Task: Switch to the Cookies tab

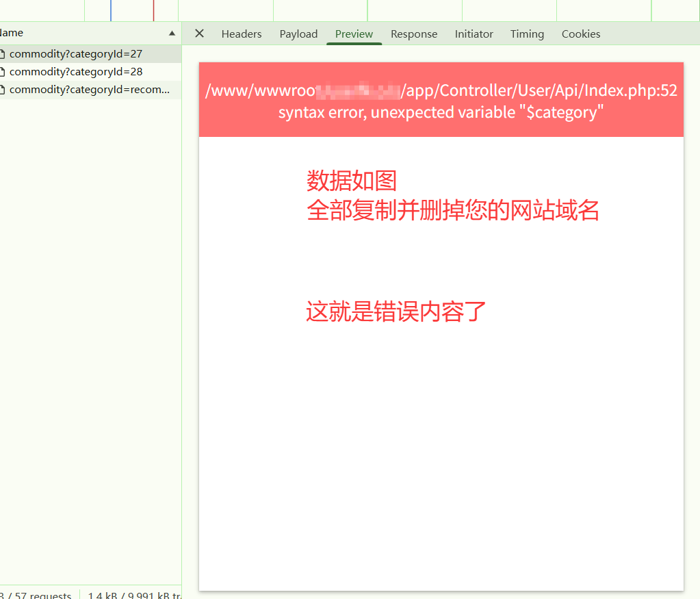Action: pos(581,34)
